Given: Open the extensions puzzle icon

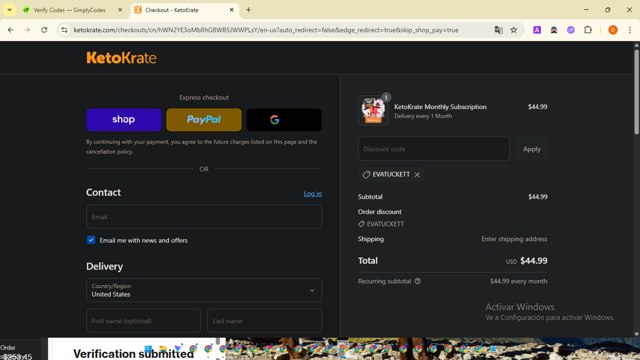Looking at the screenshot, I should [588, 30].
